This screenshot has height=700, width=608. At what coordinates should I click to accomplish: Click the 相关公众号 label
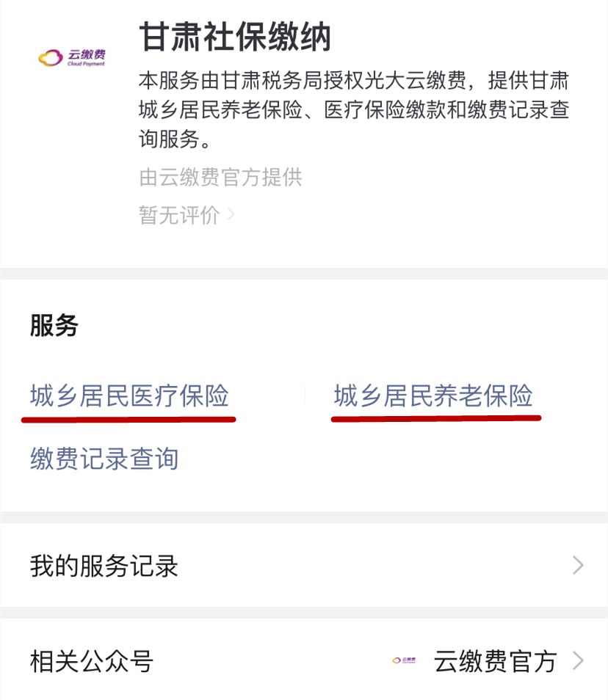pyautogui.click(x=92, y=661)
